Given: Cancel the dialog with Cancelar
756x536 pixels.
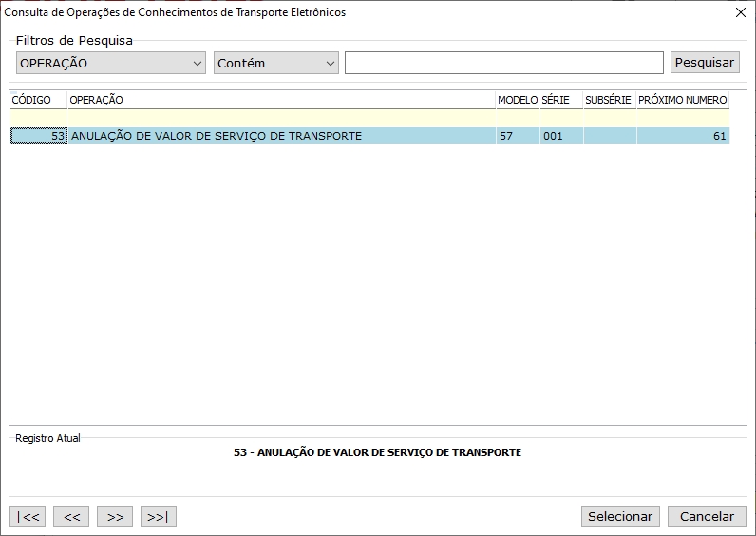Looking at the screenshot, I should [x=707, y=516].
